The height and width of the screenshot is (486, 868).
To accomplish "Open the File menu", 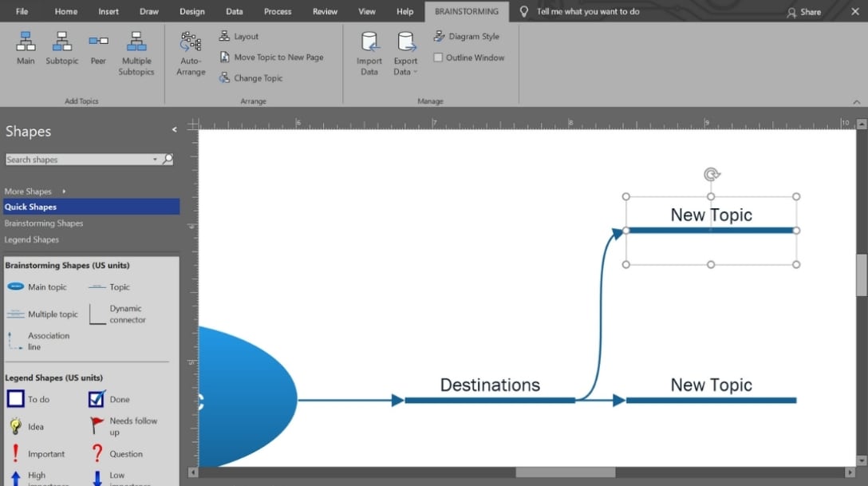I will (22, 11).
